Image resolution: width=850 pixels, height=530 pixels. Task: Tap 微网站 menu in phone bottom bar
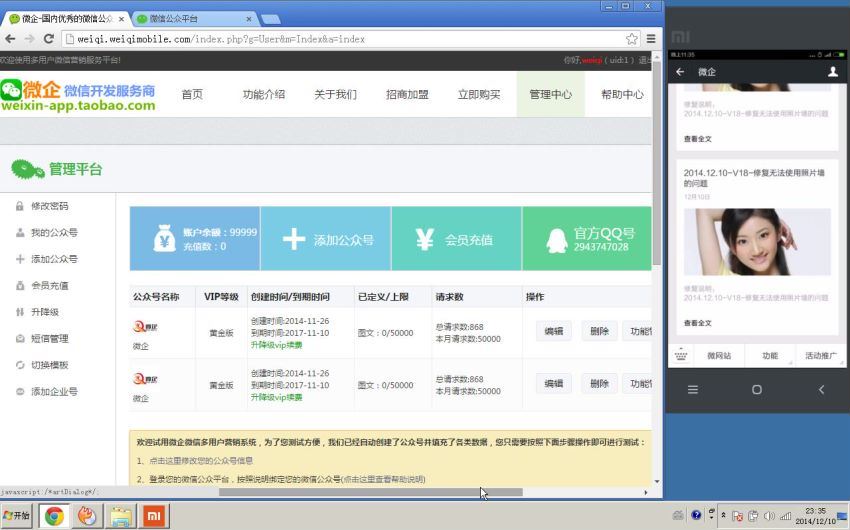719,356
